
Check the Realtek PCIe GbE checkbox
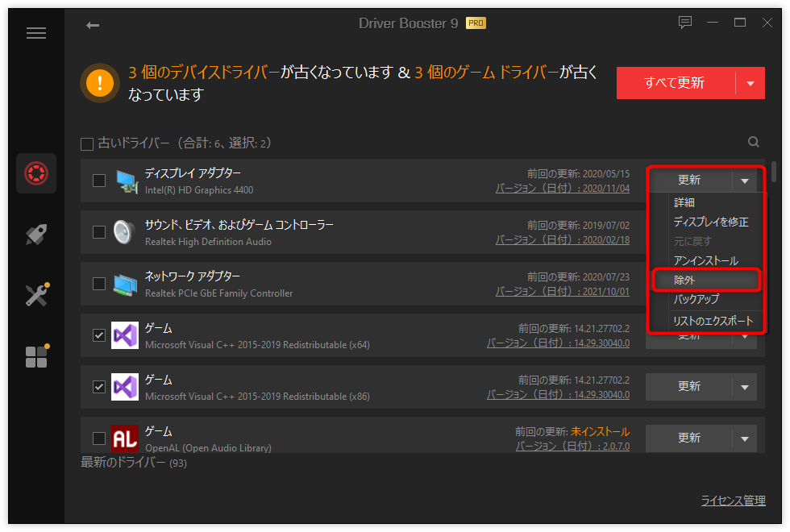pyautogui.click(x=99, y=284)
